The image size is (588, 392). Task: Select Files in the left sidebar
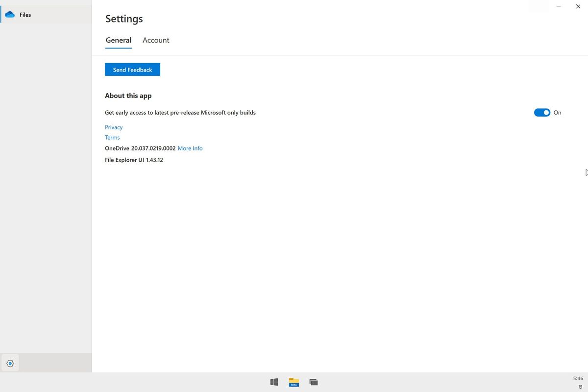tap(24, 14)
